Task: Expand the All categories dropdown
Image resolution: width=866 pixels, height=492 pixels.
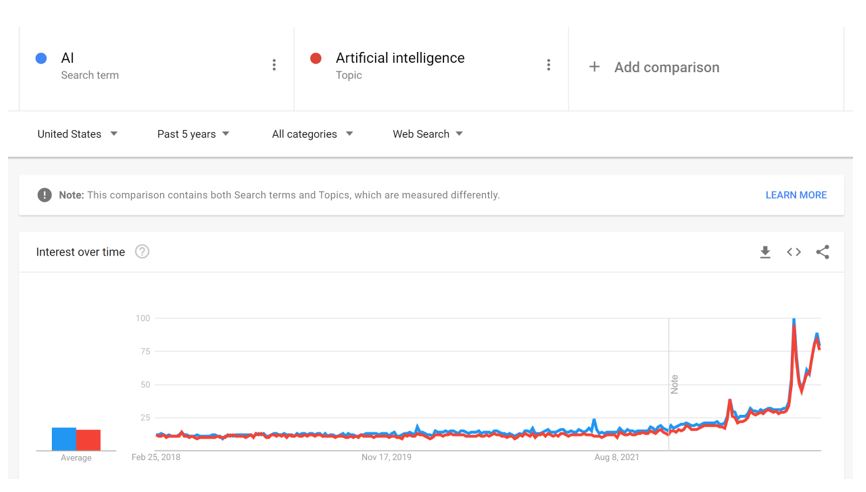Action: tap(312, 134)
